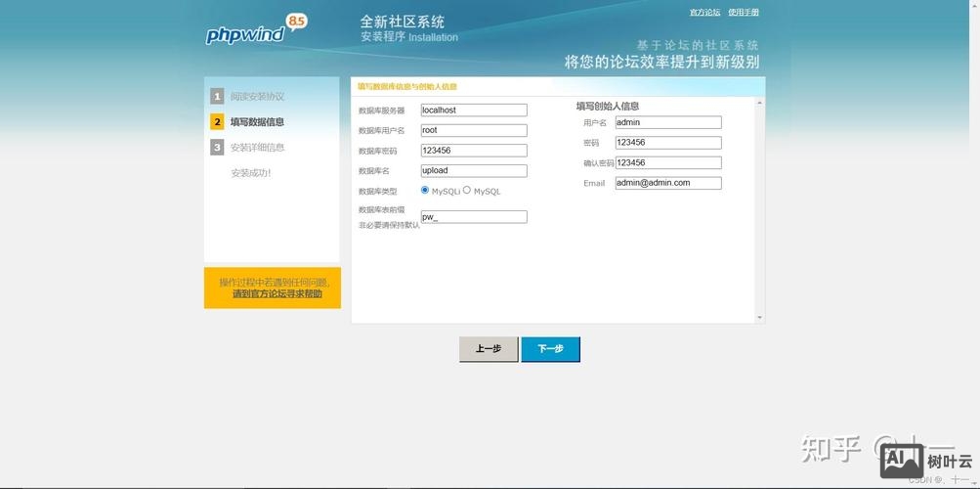Click the step 1 number badge
Viewport: 980px width, 489px height.
(x=217, y=97)
